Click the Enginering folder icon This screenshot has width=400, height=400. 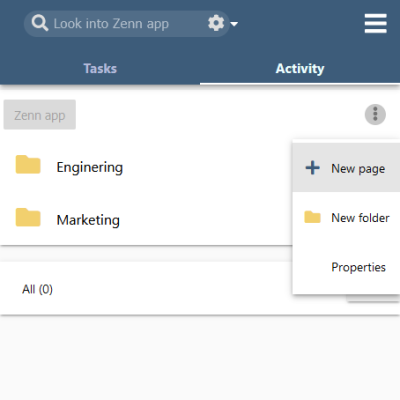(28, 164)
